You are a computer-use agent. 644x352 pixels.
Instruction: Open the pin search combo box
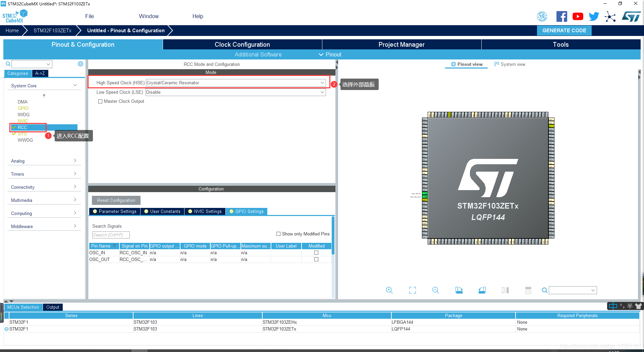point(573,290)
